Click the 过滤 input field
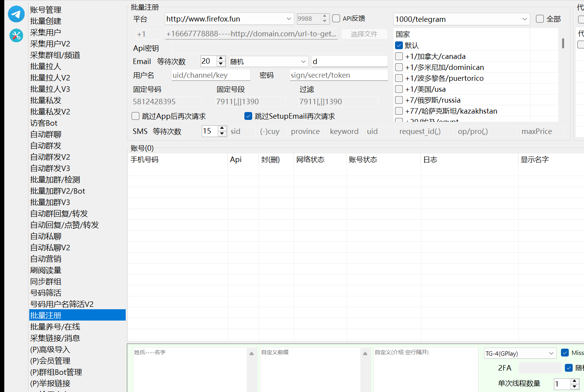The width and height of the screenshot is (584, 392). click(x=339, y=102)
